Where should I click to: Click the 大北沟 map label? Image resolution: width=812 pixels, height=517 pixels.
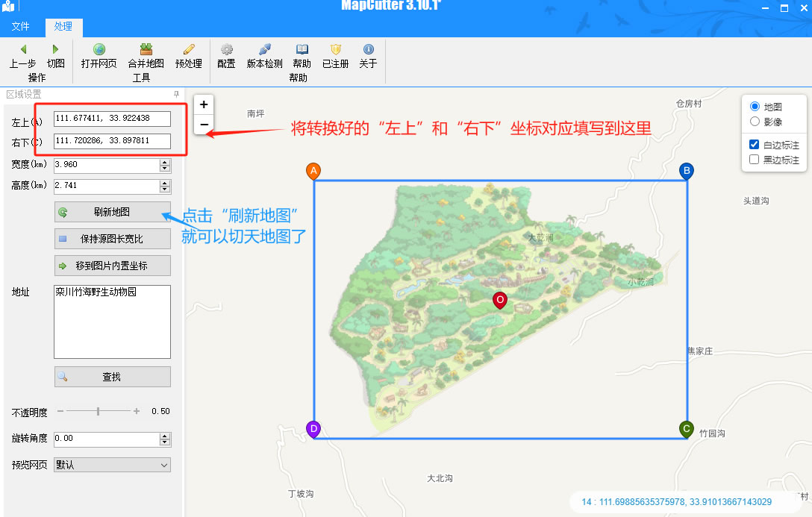coord(440,478)
